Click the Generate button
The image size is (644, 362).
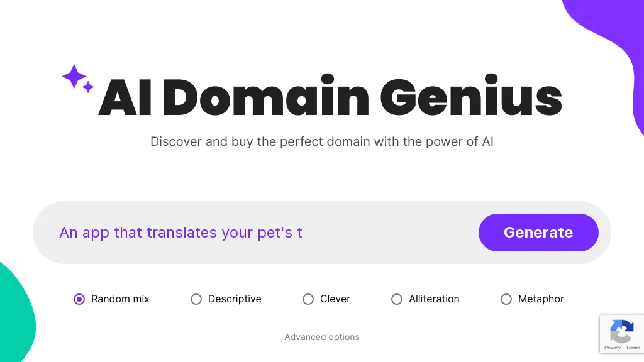click(538, 233)
